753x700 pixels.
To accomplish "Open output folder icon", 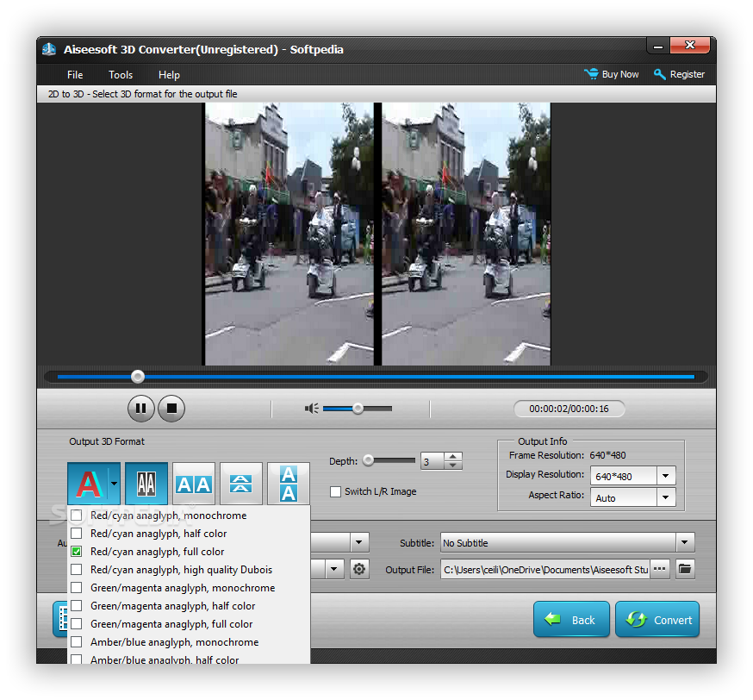I will pyautogui.click(x=685, y=569).
